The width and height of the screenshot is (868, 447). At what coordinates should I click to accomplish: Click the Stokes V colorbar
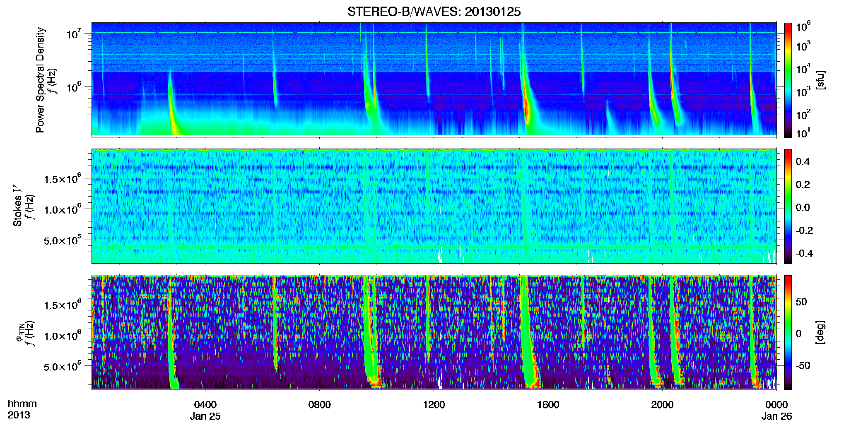[788, 206]
